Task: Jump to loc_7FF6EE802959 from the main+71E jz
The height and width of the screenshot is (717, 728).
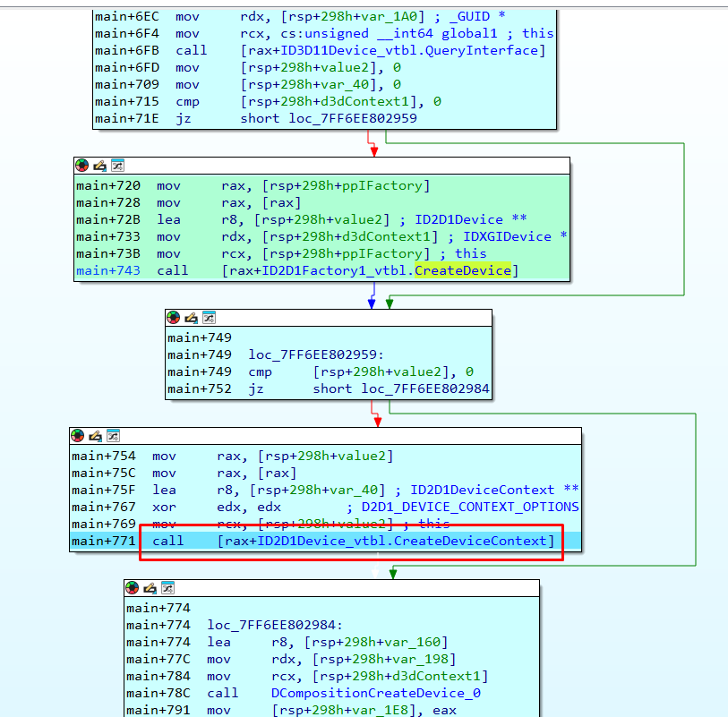Action: tap(353, 118)
